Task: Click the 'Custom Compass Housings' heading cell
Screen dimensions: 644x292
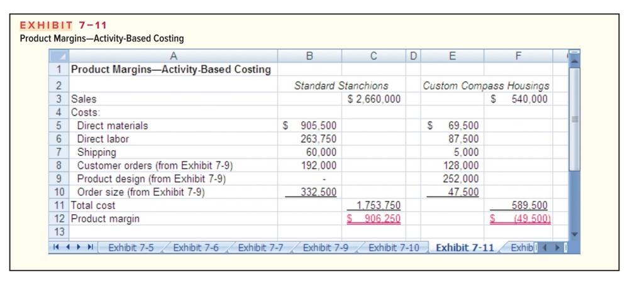Action: 486,85
